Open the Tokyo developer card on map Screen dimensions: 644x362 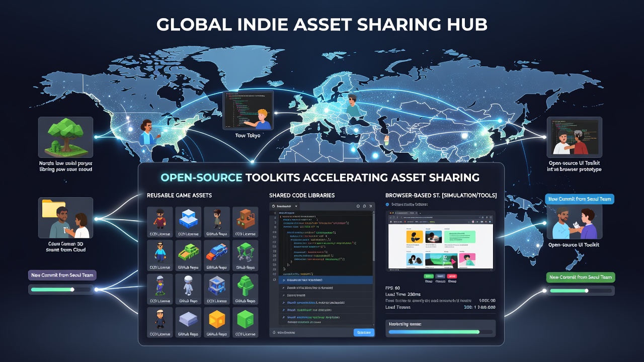tap(248, 111)
